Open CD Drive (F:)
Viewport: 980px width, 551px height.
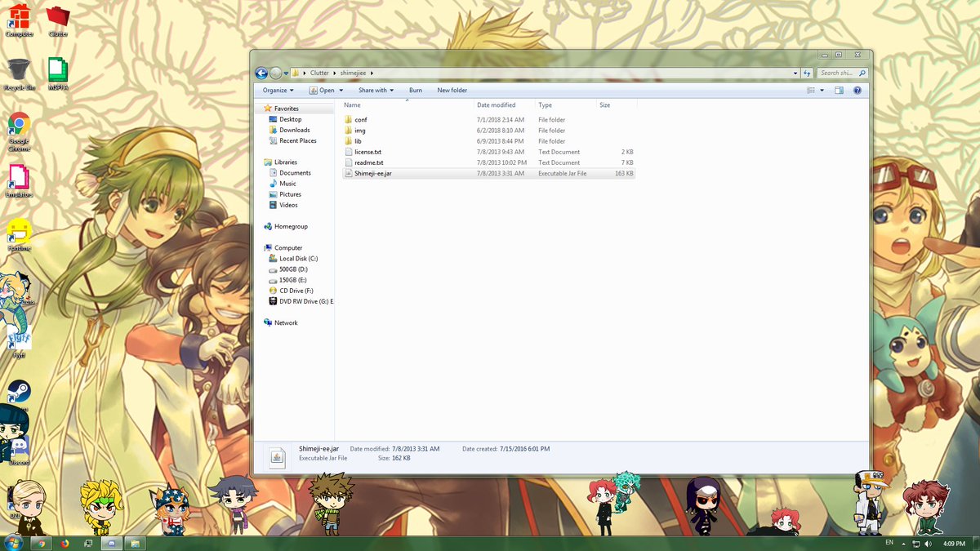[x=296, y=291]
